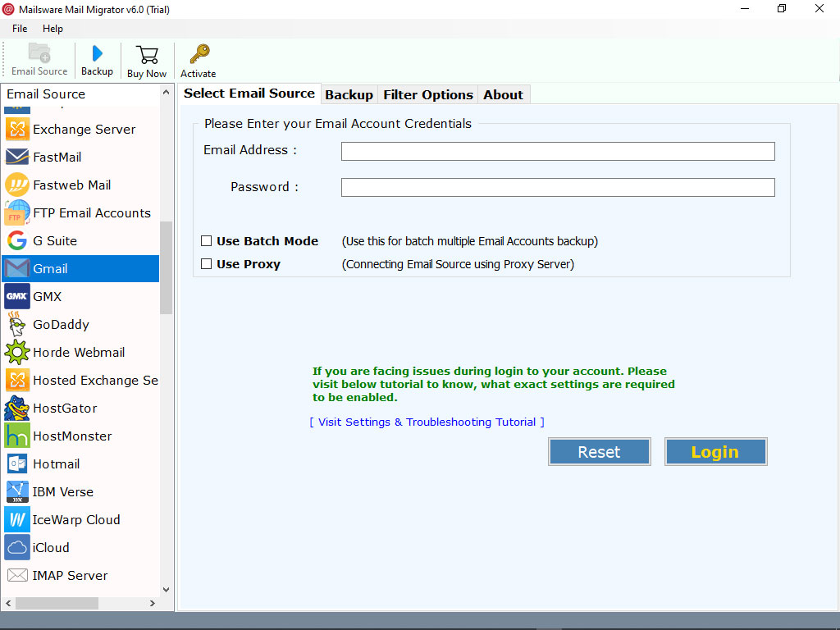Image resolution: width=840 pixels, height=630 pixels.
Task: Choose HostMonster from the list
Action: pyautogui.click(x=80, y=436)
